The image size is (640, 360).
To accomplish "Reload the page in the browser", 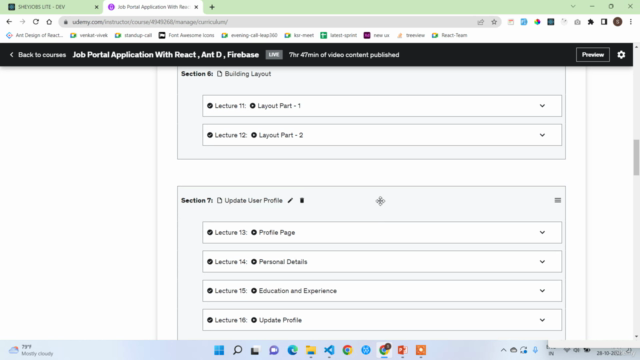I will 36,22.
